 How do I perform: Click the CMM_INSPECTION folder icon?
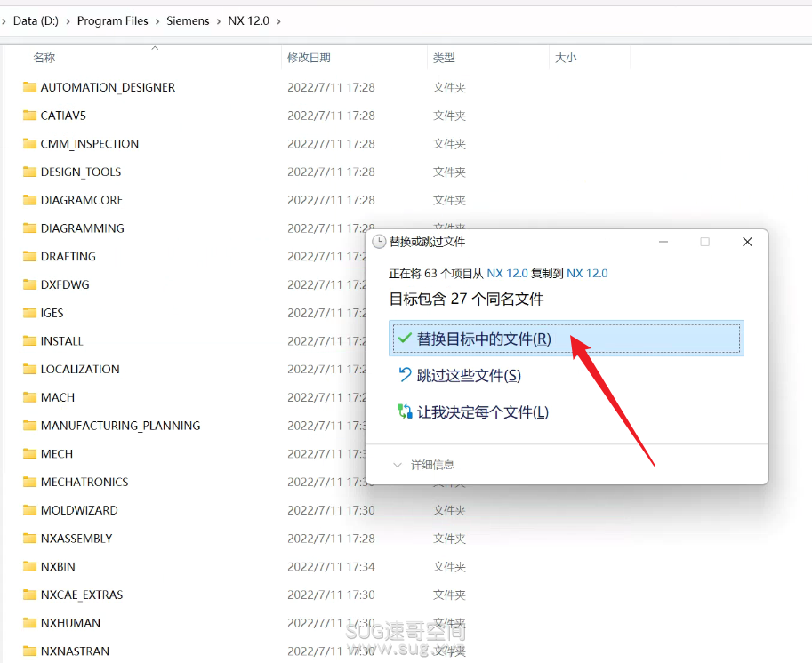[x=29, y=143]
